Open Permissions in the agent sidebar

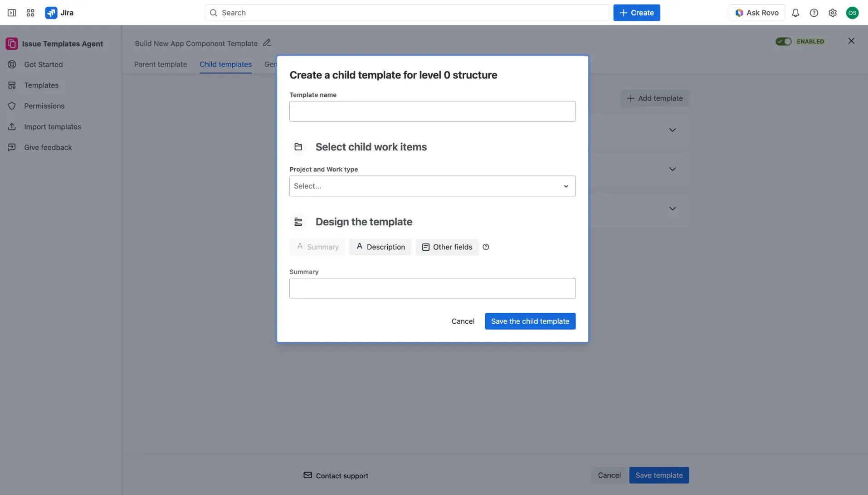(44, 106)
